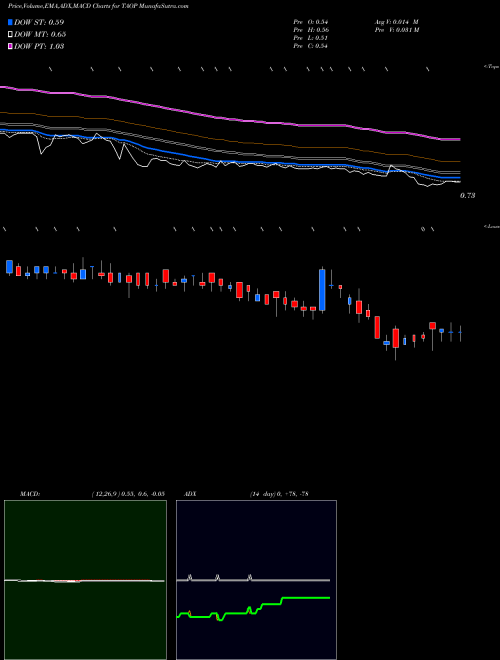Select the 'Pre V: 0.031 M' value
Screen dimensions: 500x660
click(x=396, y=30)
